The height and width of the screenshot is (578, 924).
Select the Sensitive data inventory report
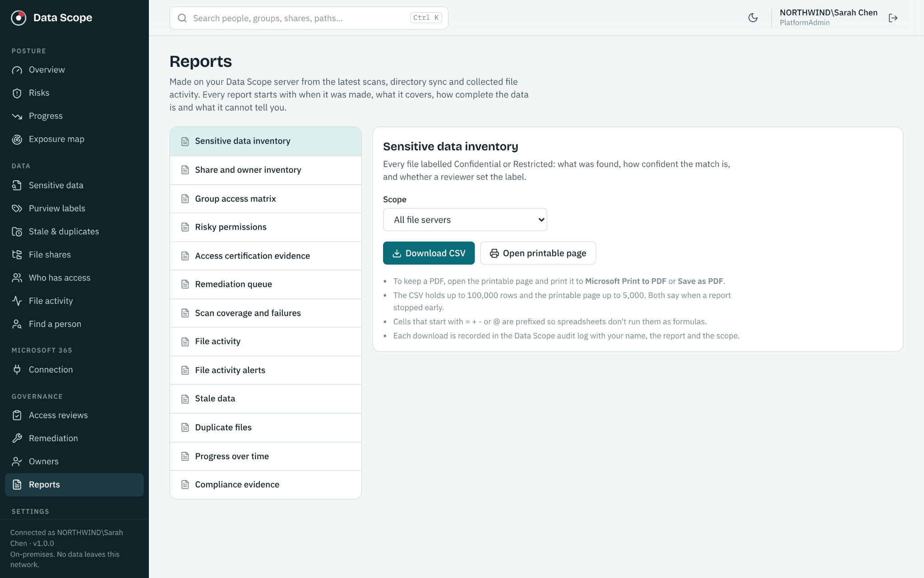click(265, 141)
